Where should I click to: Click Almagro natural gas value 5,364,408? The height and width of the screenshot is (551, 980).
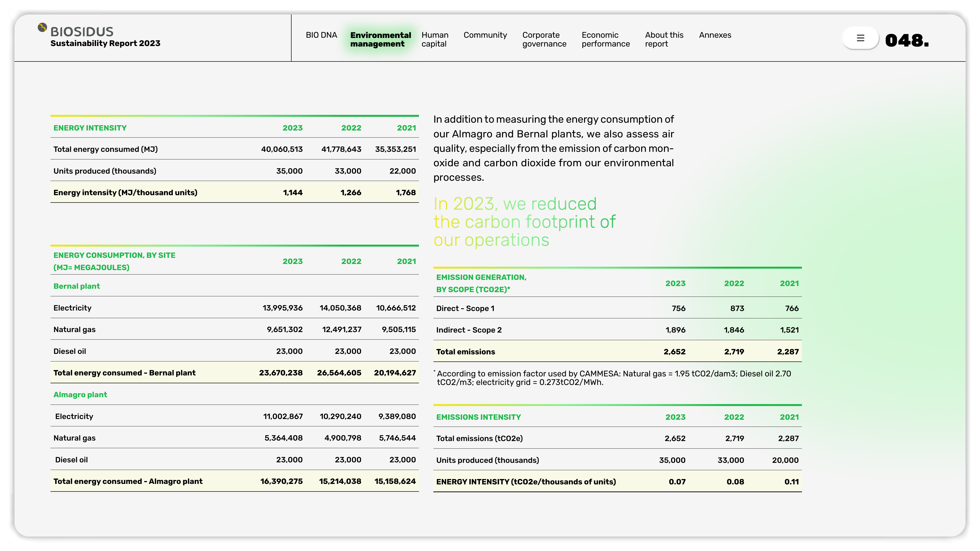coord(283,438)
